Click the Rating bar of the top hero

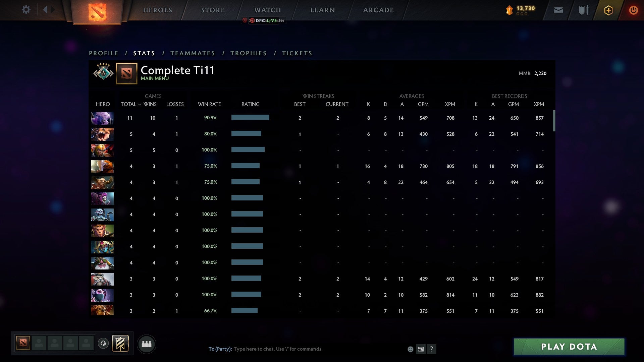[x=250, y=118]
